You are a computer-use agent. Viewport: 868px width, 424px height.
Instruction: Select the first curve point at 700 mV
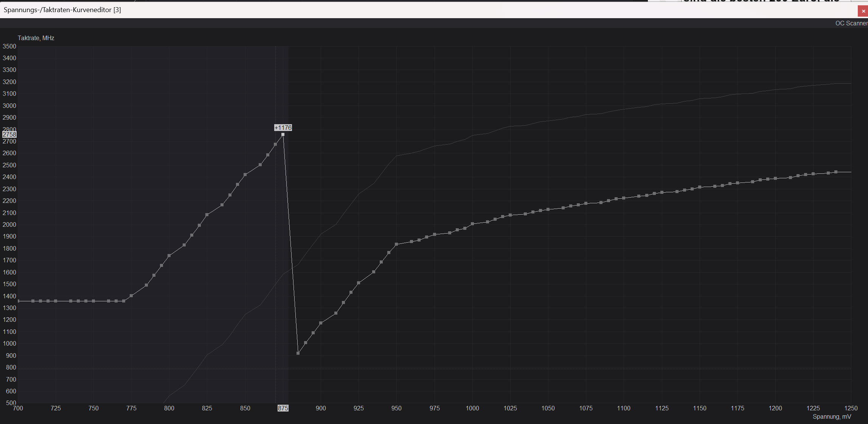coord(18,301)
